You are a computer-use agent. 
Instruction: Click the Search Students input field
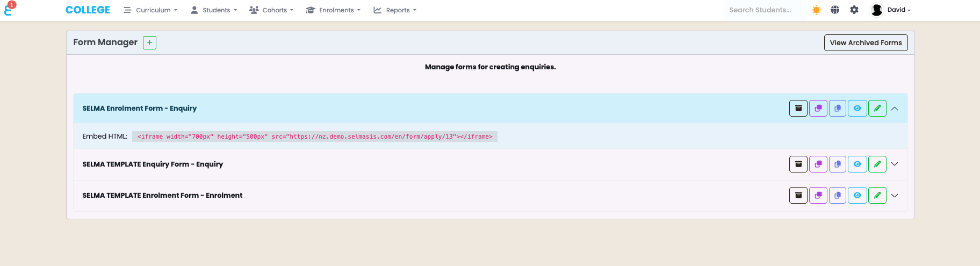point(765,10)
